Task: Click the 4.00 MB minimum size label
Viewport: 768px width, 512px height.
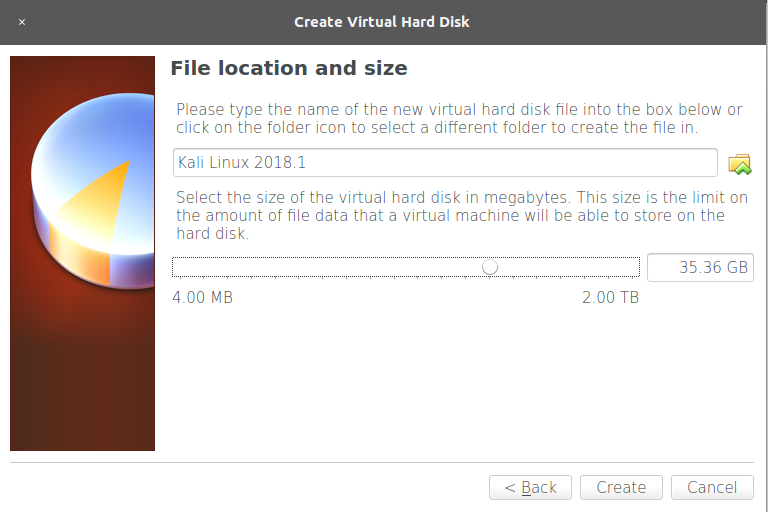Action: coord(202,297)
